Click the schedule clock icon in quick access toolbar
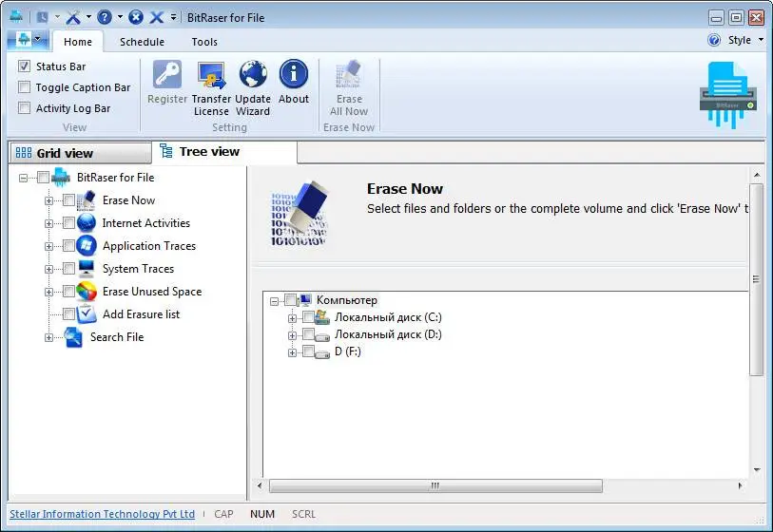773x532 pixels. [x=43, y=17]
